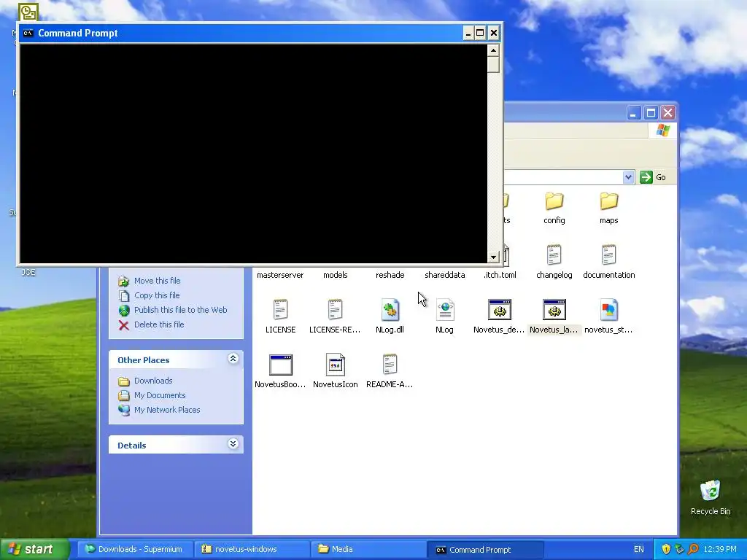The height and width of the screenshot is (560, 747).
Task: Select the reshade folder label
Action: 390,275
